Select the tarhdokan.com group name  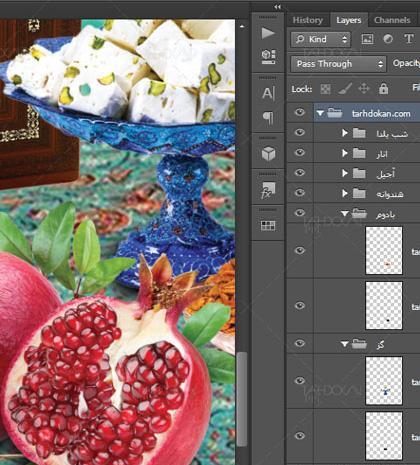(381, 114)
